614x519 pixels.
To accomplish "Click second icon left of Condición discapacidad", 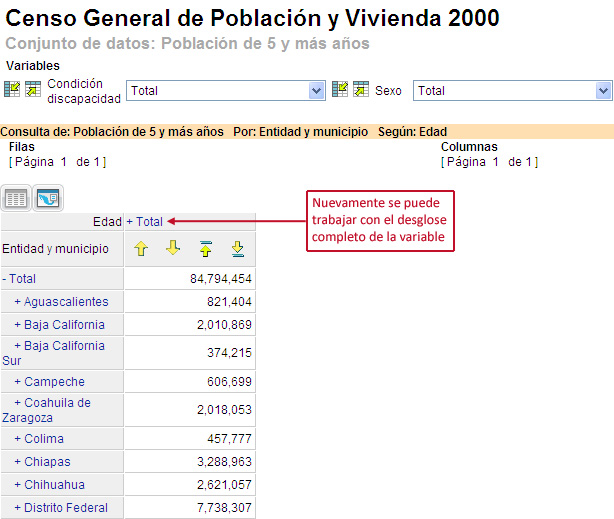I will (x=33, y=89).
